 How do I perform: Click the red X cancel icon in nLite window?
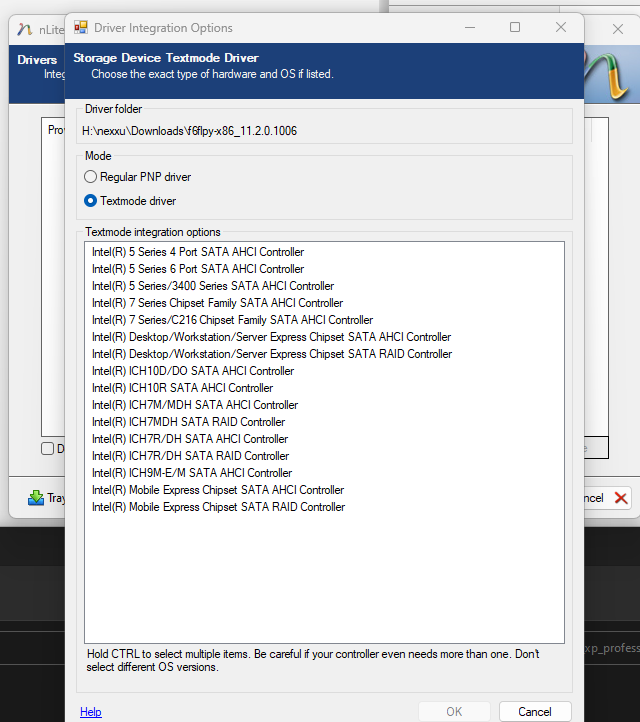621,498
